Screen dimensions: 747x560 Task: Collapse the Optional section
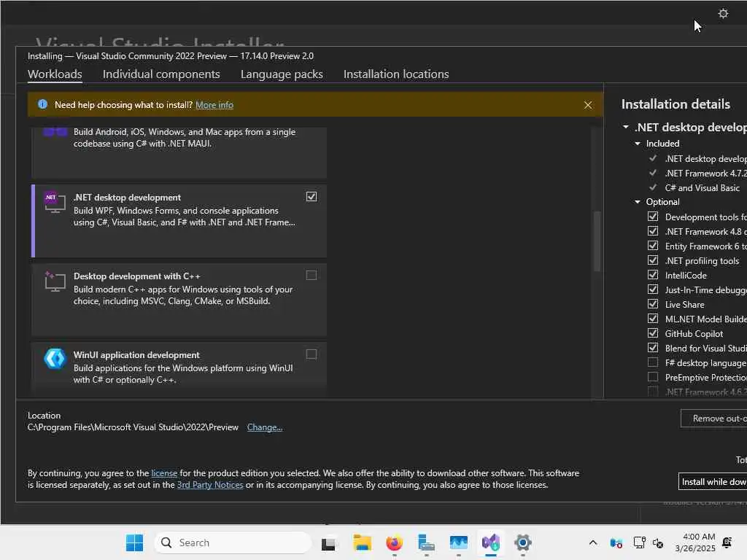click(638, 202)
